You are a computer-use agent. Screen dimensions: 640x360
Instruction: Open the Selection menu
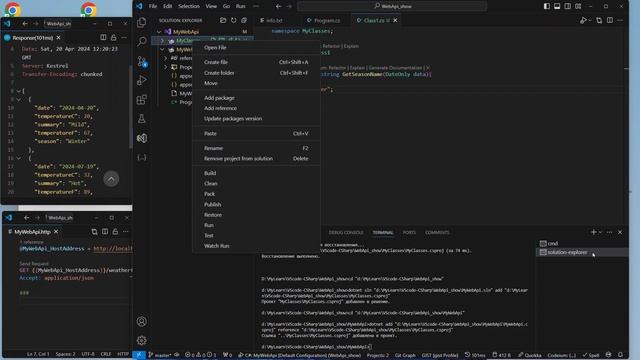click(189, 6)
